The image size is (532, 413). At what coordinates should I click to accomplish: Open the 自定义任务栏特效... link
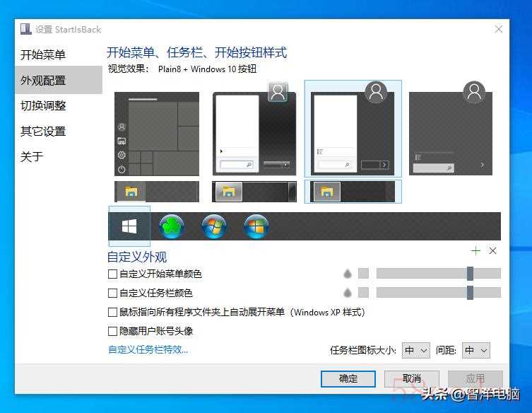[148, 349]
